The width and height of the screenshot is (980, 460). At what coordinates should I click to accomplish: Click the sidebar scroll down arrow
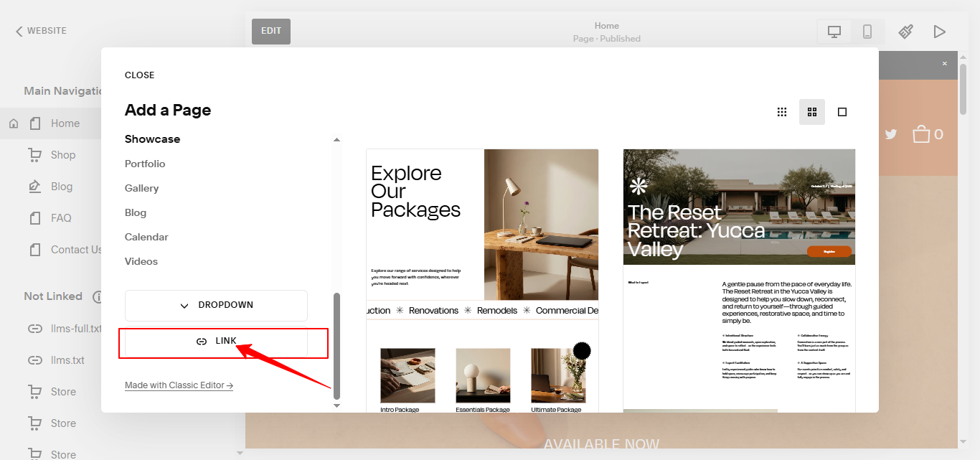tap(240, 453)
